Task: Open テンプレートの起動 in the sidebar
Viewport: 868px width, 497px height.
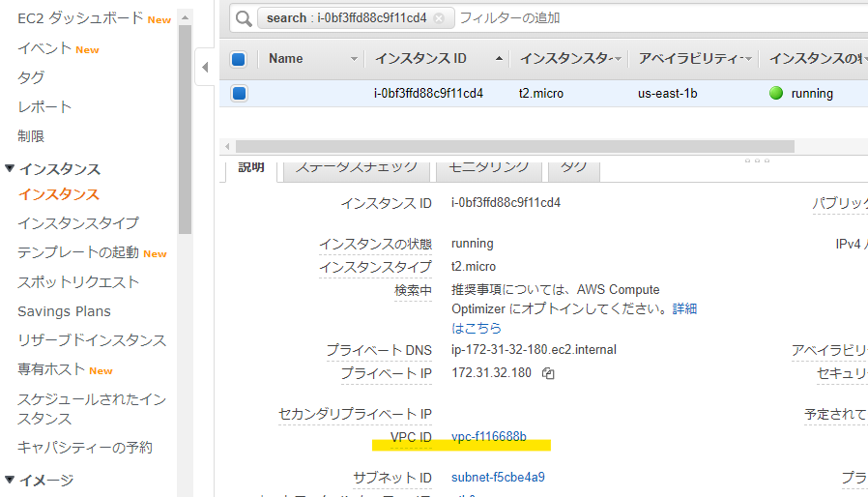Action: tap(78, 252)
